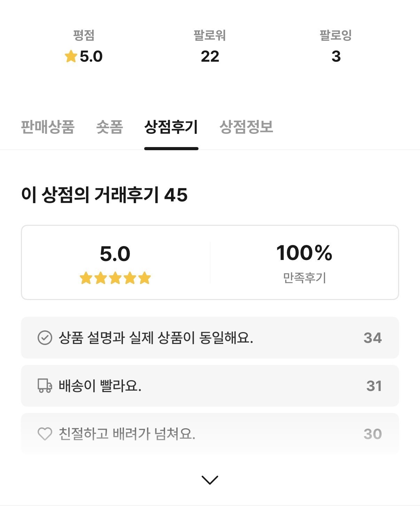This screenshot has height=506, width=420.
Task: Open the 팔로잉 list showing 3
Action: pos(336,56)
